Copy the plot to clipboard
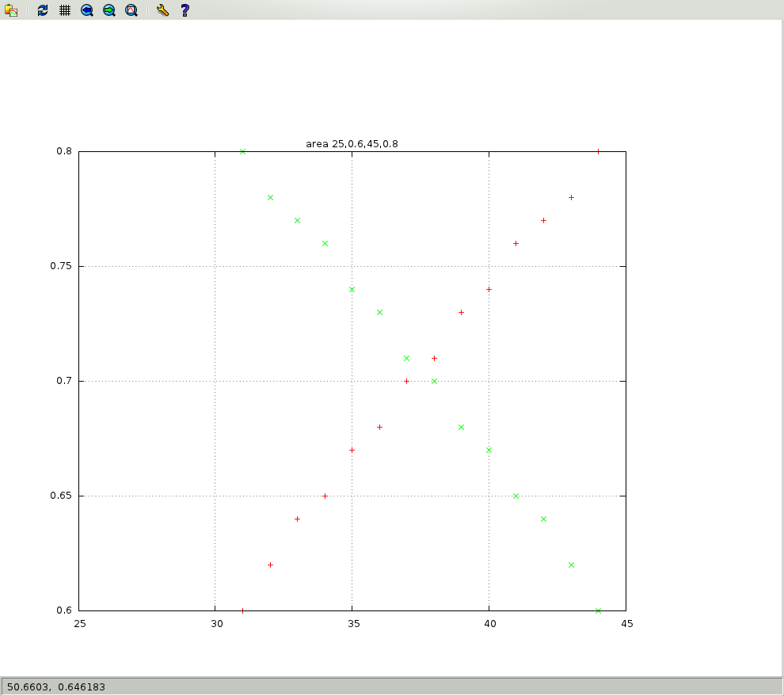The image size is (784, 696). pyautogui.click(x=11, y=10)
